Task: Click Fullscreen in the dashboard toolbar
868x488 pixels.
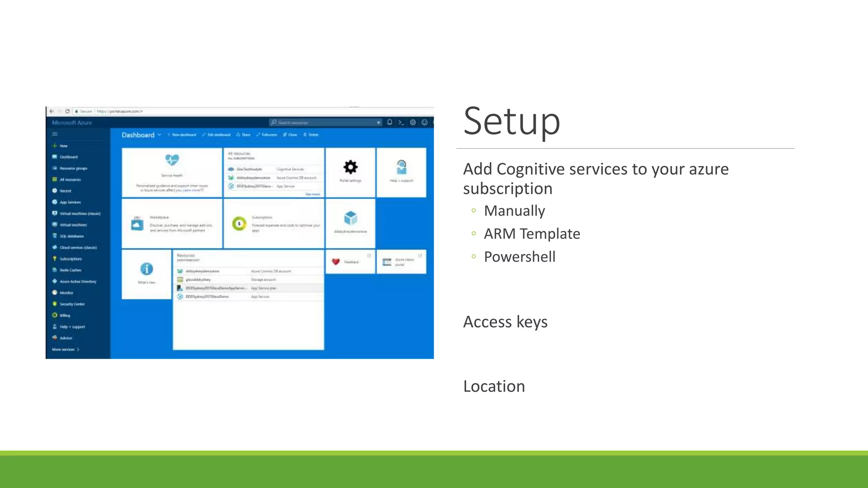Action: tap(267, 135)
